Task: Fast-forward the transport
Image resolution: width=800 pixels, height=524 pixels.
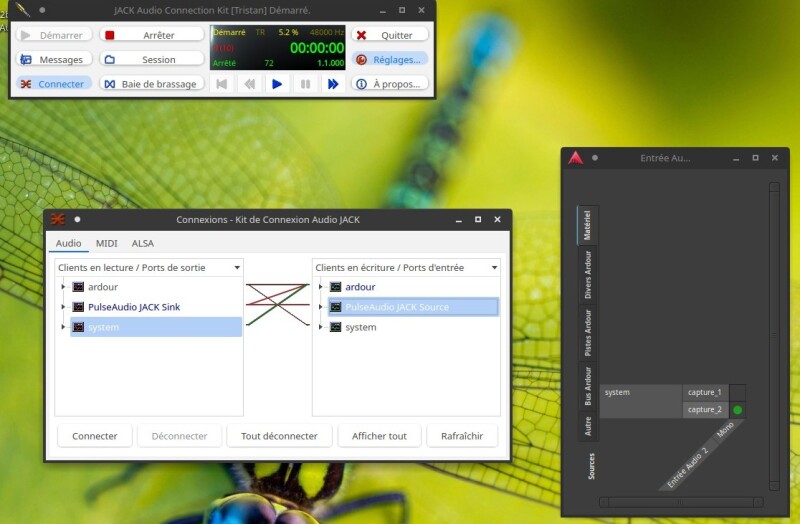Action: click(333, 84)
